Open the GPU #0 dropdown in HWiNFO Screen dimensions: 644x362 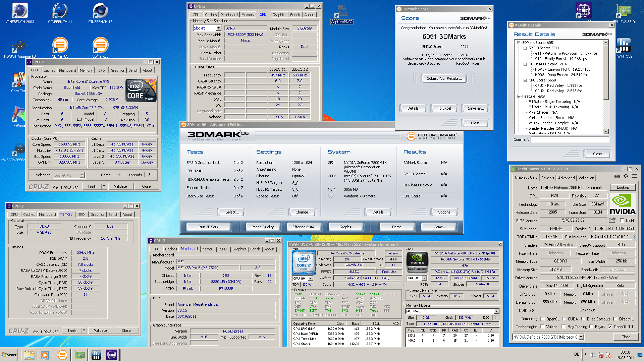point(424,278)
